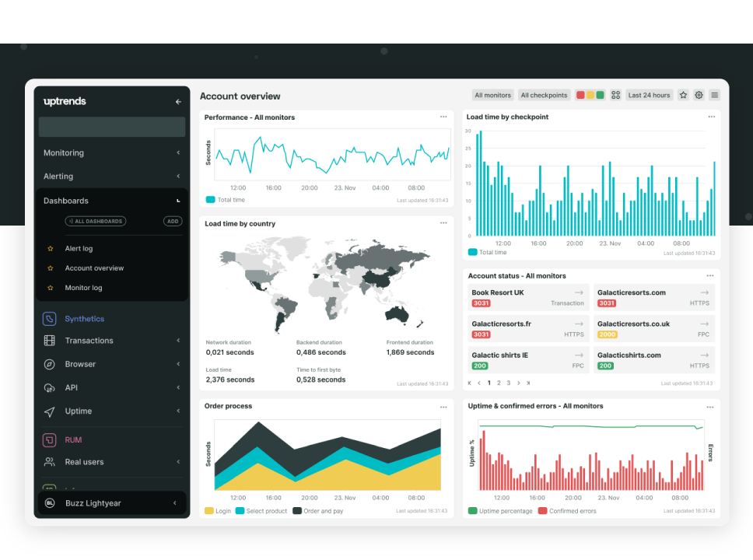Click the red status color filter
753x560 pixels.
tap(580, 96)
